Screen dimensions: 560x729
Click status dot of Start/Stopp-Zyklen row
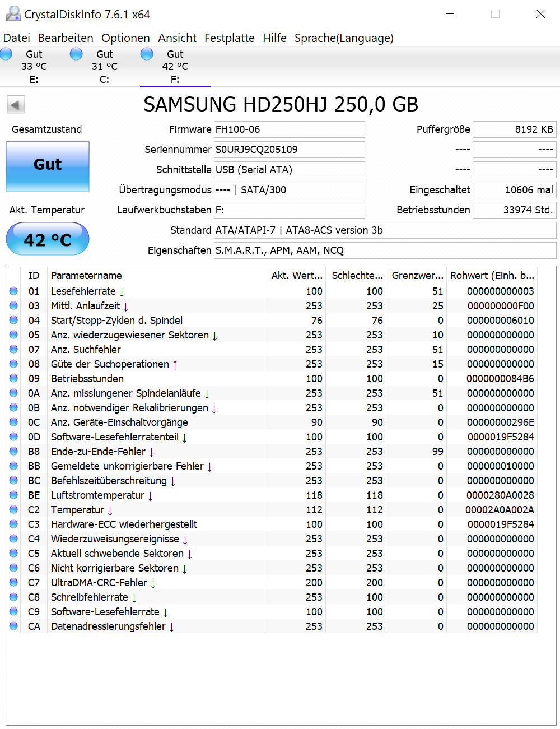point(13,320)
